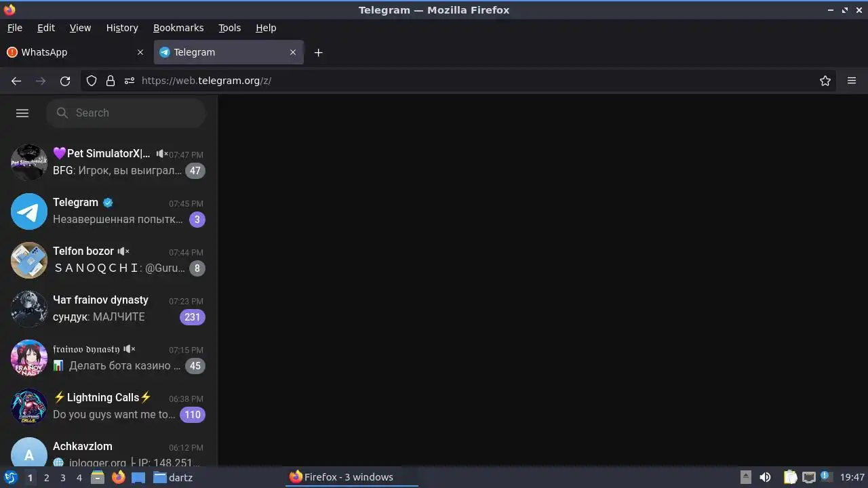
Task: Open the Telegram chat message preview 'Незавершенная попытк…'
Action: coord(118,220)
